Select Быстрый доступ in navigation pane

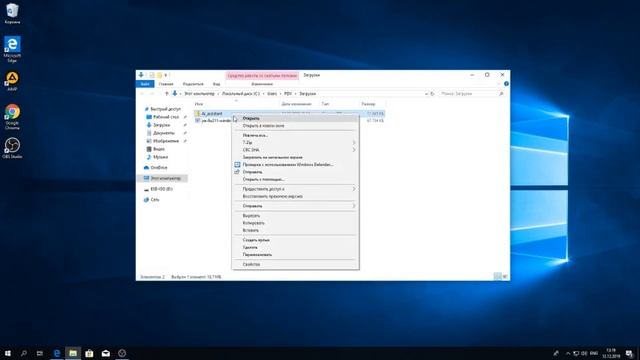pyautogui.click(x=165, y=109)
